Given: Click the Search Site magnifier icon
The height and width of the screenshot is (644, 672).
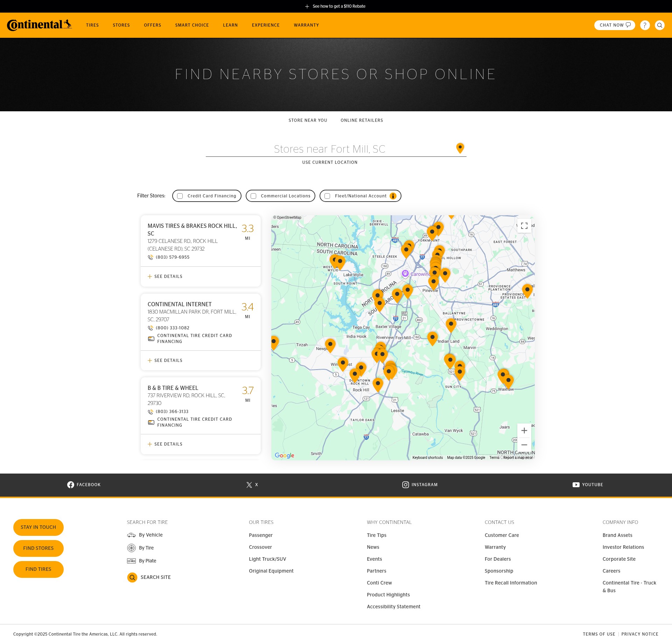Looking at the screenshot, I should (132, 577).
